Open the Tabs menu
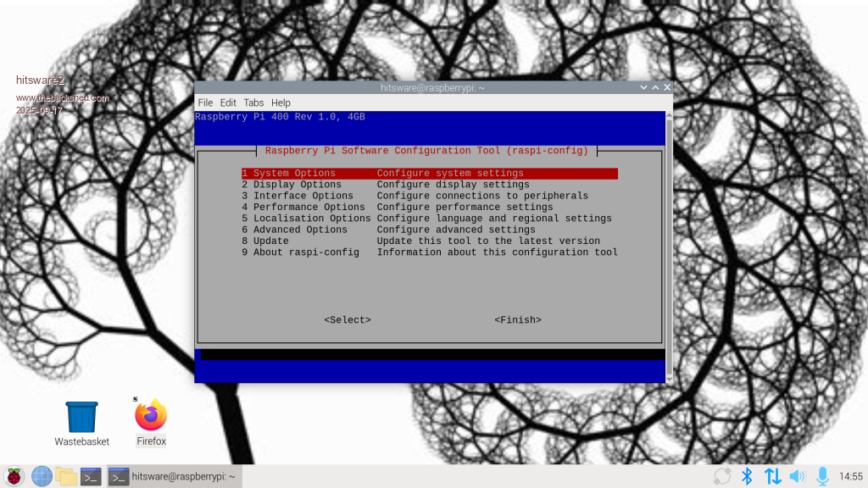The image size is (868, 488). (x=253, y=103)
